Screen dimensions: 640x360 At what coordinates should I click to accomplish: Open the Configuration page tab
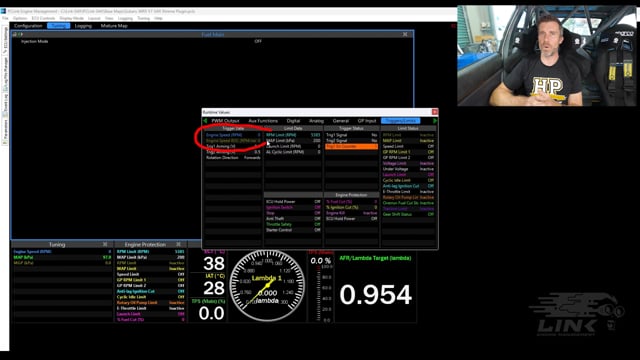click(28, 26)
